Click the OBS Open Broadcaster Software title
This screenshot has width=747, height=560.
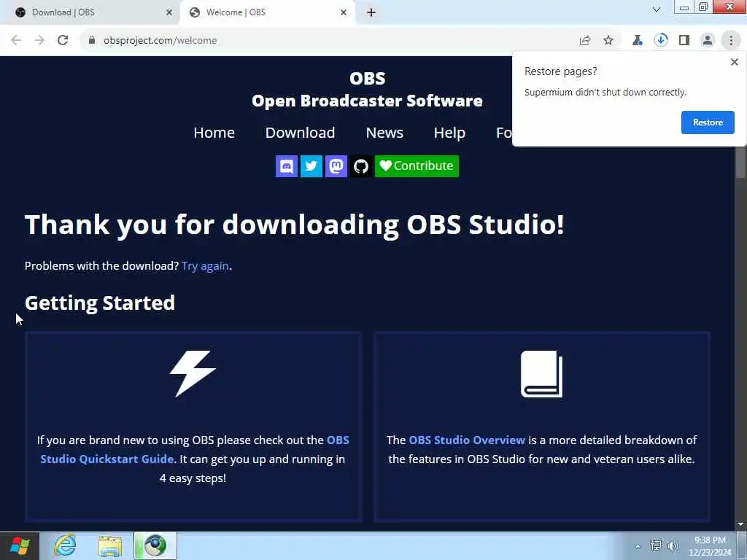367,90
